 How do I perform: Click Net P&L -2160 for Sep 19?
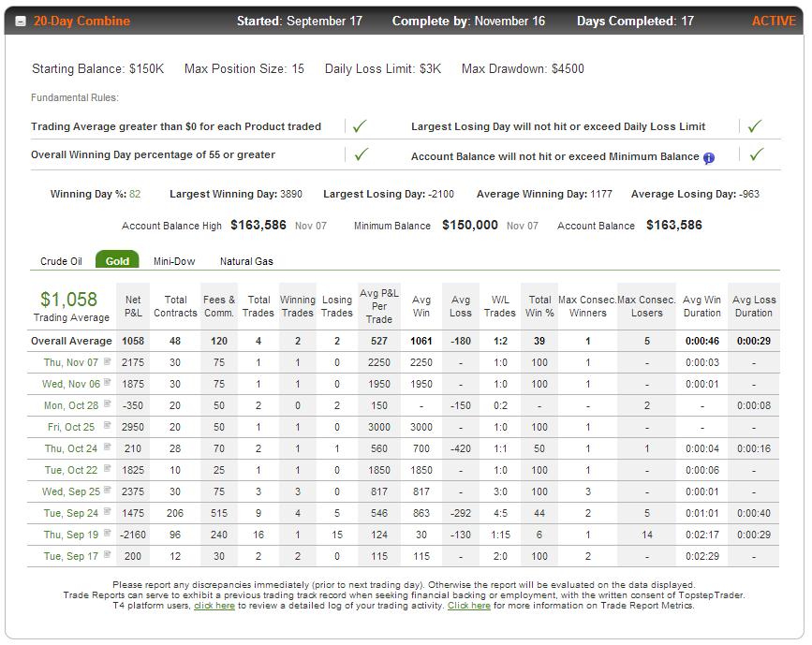(x=133, y=535)
